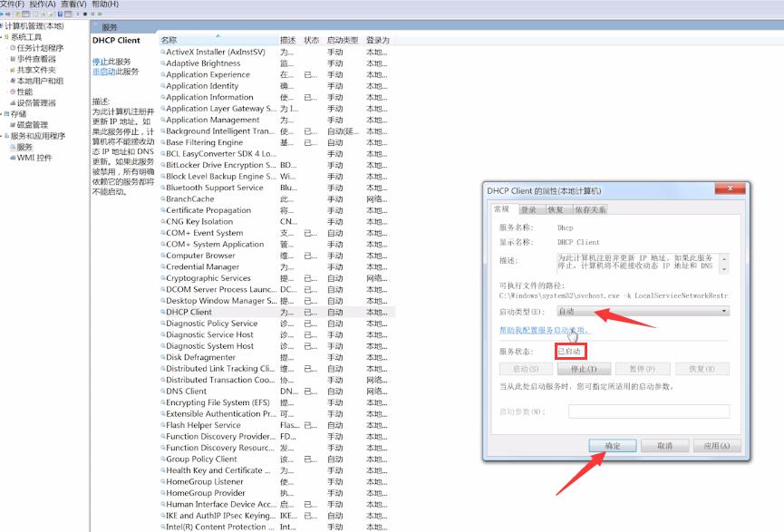
Task: Click gear icon of DHCP Client row
Action: [x=162, y=312]
